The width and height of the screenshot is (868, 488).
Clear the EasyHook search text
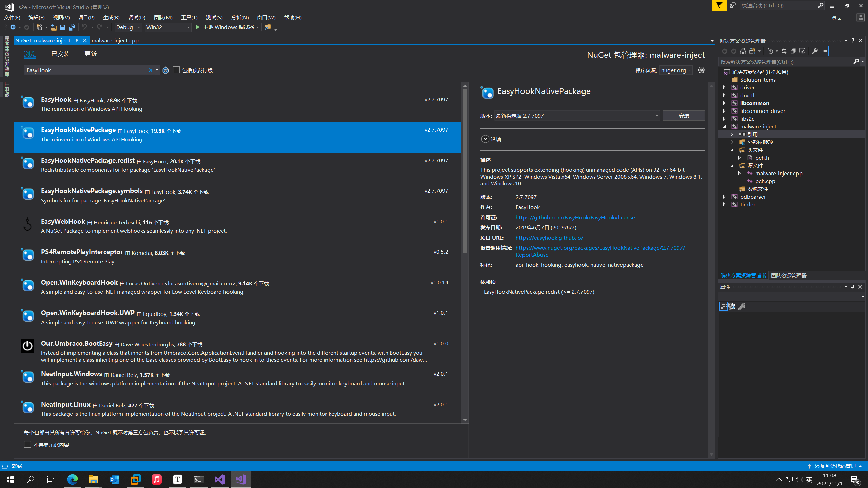(150, 70)
